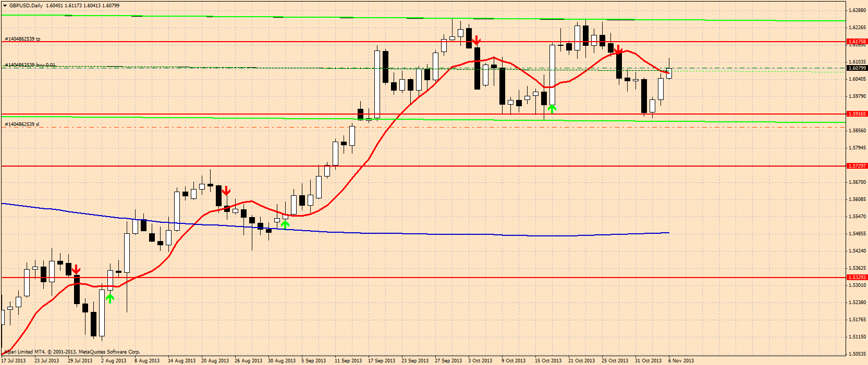Click the 1.51150 value on the price scale
The height and width of the screenshot is (365, 868).
858,337
